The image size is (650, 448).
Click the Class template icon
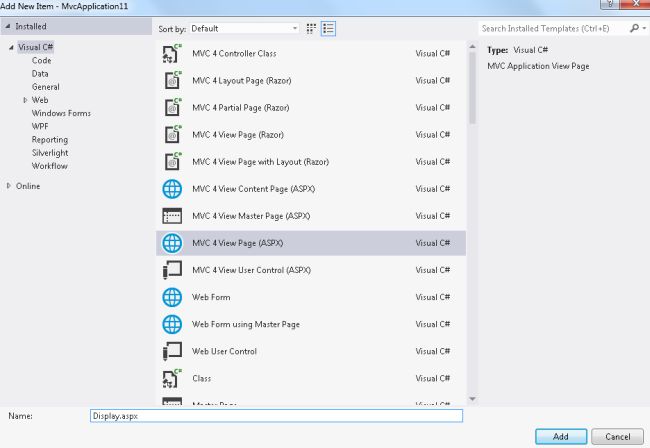click(x=172, y=378)
